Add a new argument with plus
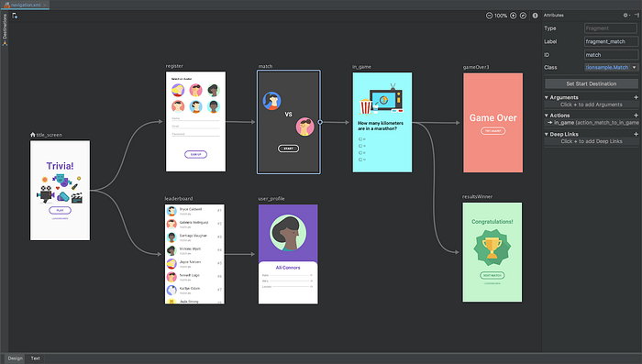 636,97
